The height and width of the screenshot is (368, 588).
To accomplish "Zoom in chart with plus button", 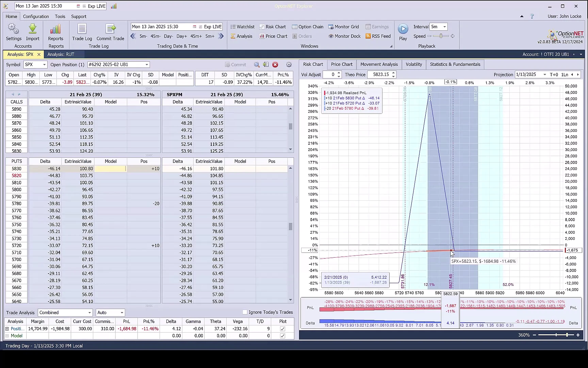I will (578, 335).
